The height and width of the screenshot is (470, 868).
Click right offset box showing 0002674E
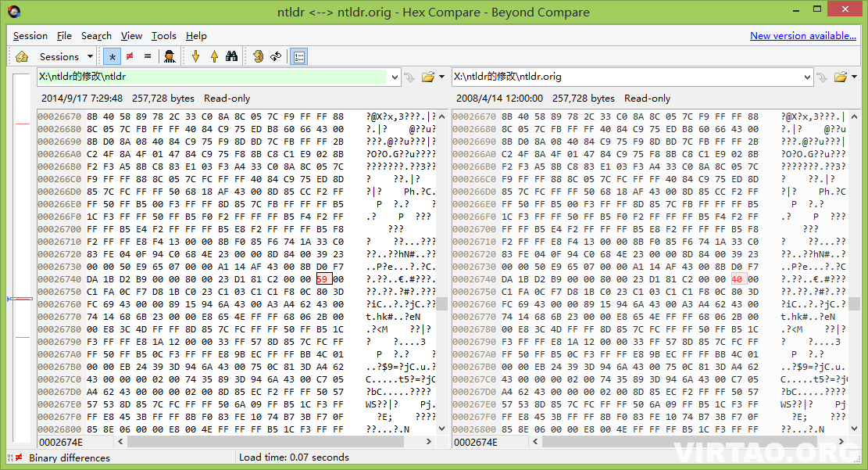pyautogui.click(x=491, y=442)
